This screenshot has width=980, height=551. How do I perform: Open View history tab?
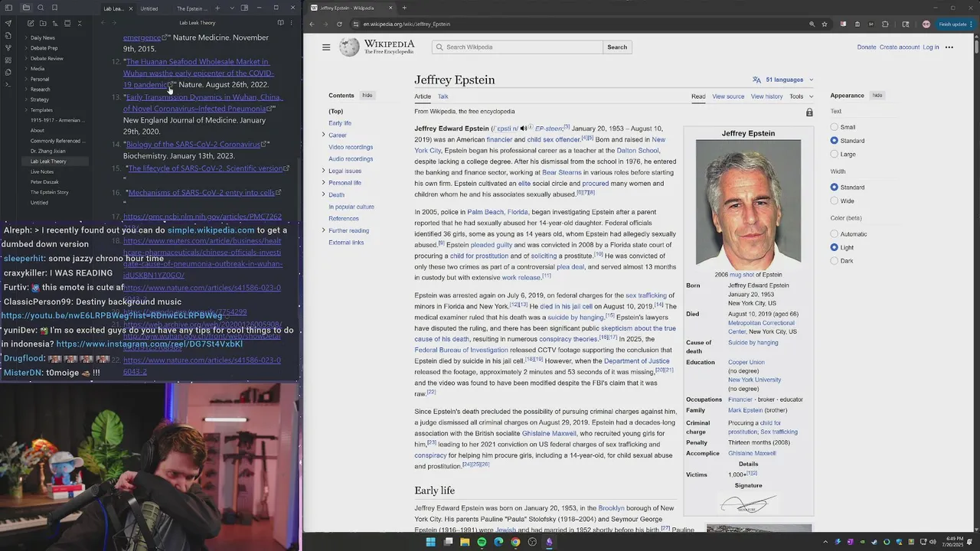point(766,96)
